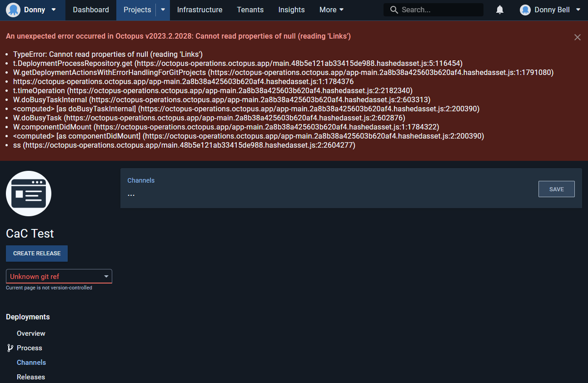Click the Donny Bell profile avatar
Image resolution: width=588 pixels, height=383 pixels.
pos(525,10)
